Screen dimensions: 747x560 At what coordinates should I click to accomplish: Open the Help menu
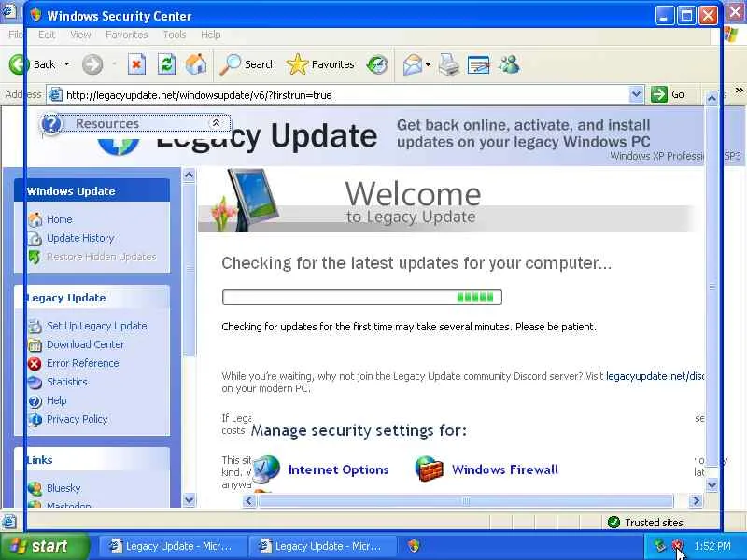point(211,35)
